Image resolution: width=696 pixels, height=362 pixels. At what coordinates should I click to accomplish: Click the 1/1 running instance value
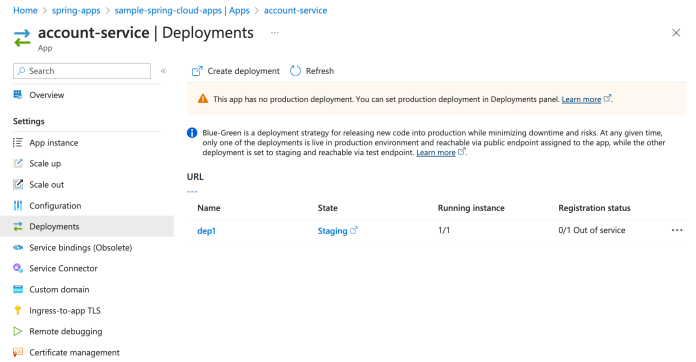point(444,230)
